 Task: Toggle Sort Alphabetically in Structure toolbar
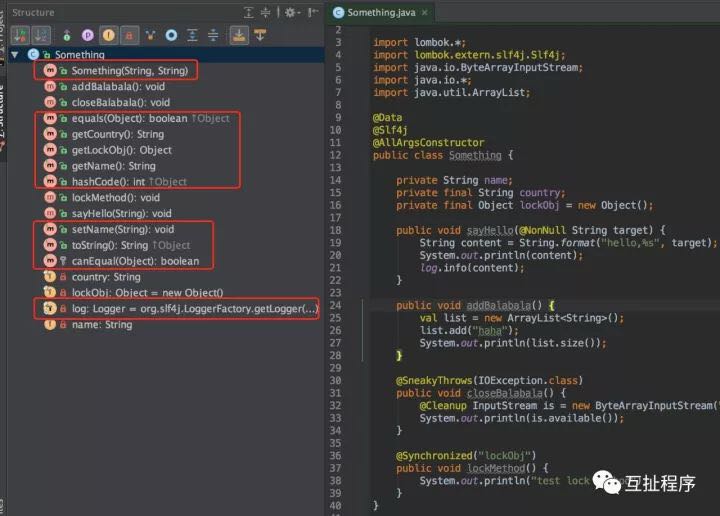click(41, 35)
